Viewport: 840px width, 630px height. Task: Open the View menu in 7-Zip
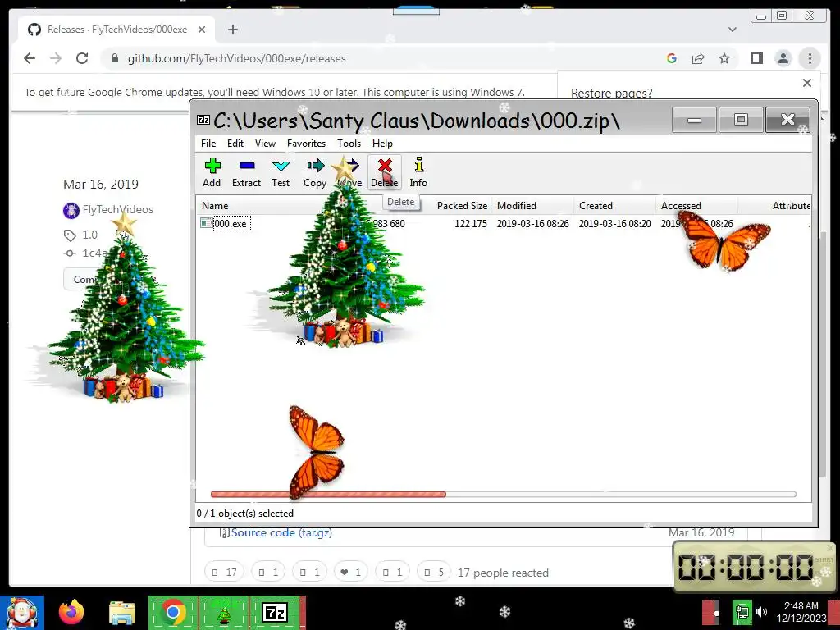265,143
